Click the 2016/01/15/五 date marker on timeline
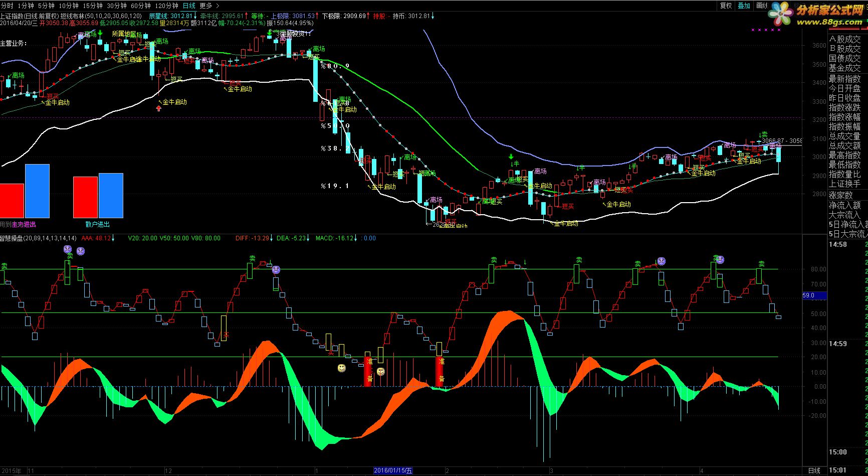This screenshot has width=868, height=476. (x=393, y=470)
